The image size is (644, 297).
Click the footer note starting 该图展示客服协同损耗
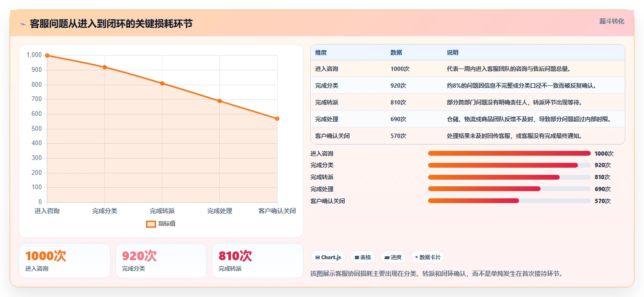[x=437, y=274]
